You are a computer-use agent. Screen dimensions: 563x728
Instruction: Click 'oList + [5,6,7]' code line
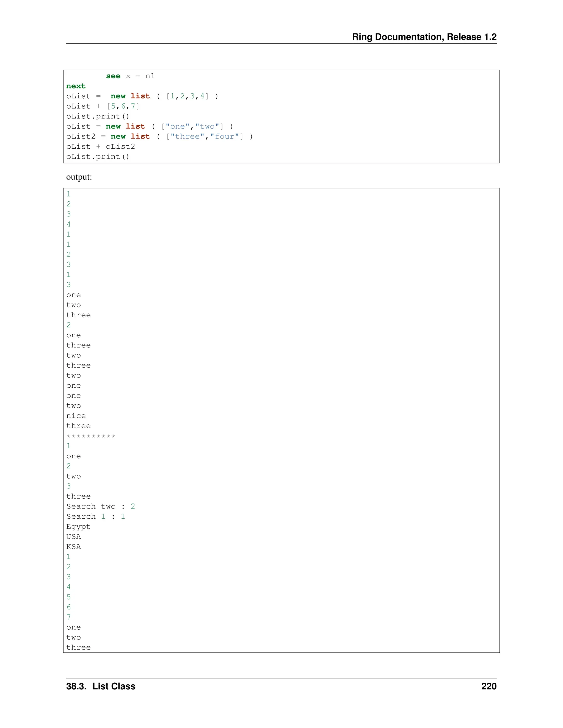click(x=103, y=106)
